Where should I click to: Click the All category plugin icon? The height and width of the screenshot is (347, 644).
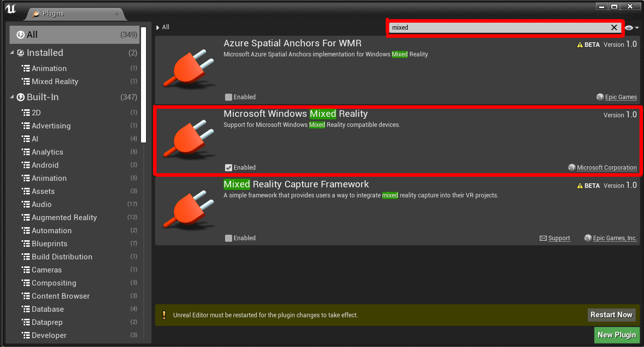21,35
